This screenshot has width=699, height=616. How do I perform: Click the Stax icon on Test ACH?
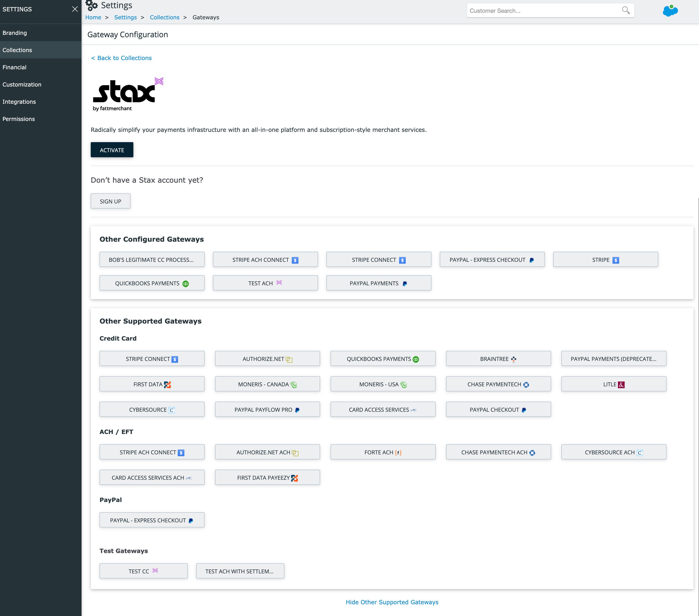(x=279, y=283)
